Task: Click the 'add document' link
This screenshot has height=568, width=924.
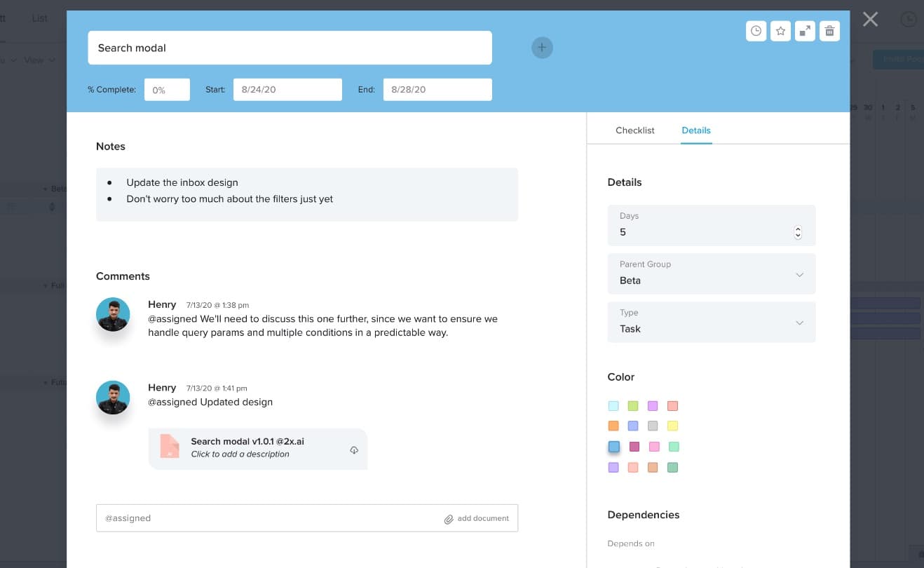Action: (x=483, y=518)
